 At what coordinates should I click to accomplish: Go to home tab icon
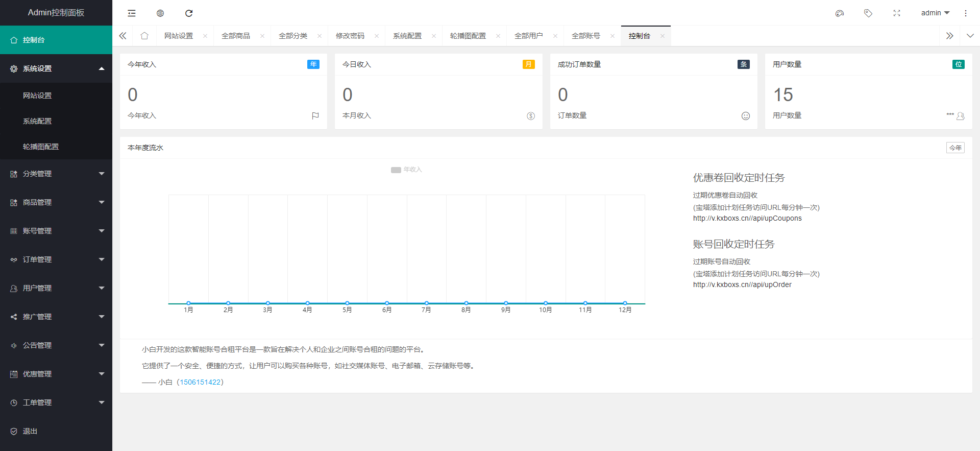click(x=144, y=36)
